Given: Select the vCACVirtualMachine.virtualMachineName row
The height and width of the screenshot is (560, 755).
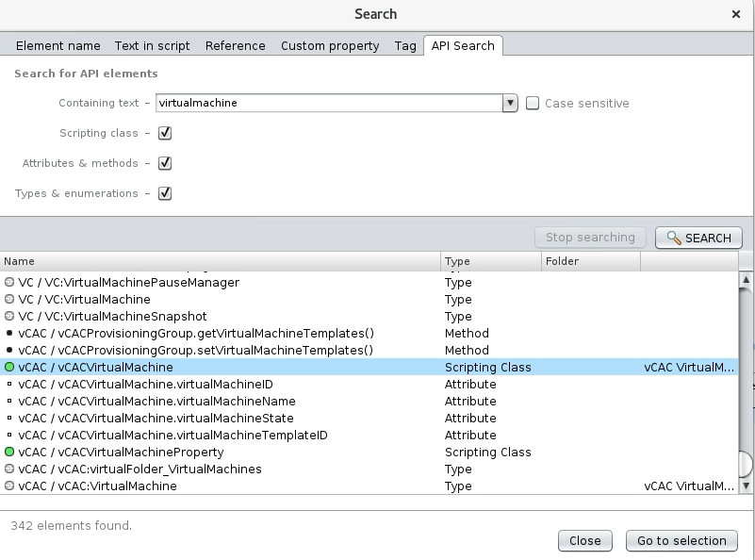Looking at the screenshot, I should (369, 401).
